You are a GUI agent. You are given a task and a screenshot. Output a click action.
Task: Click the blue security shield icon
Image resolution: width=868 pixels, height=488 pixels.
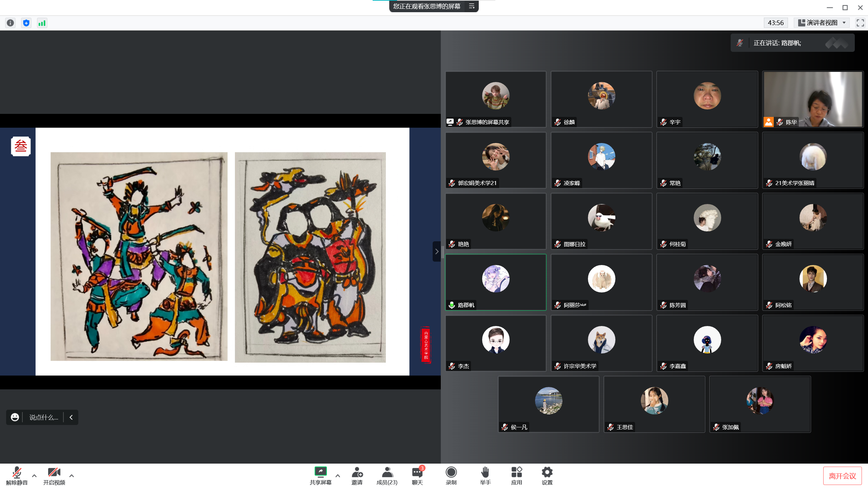(26, 23)
